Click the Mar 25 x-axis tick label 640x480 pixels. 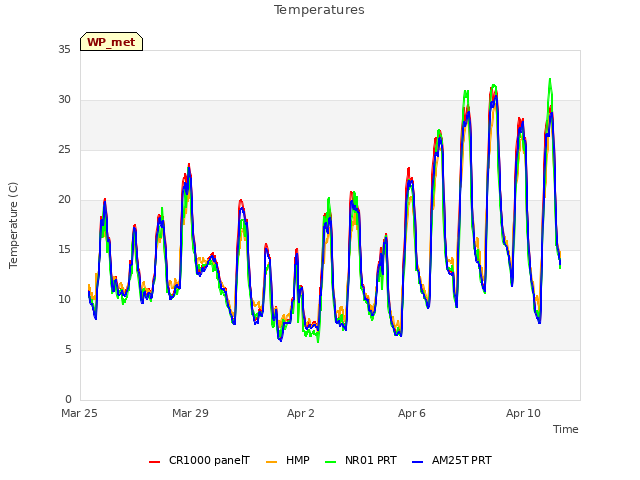pyautogui.click(x=79, y=413)
